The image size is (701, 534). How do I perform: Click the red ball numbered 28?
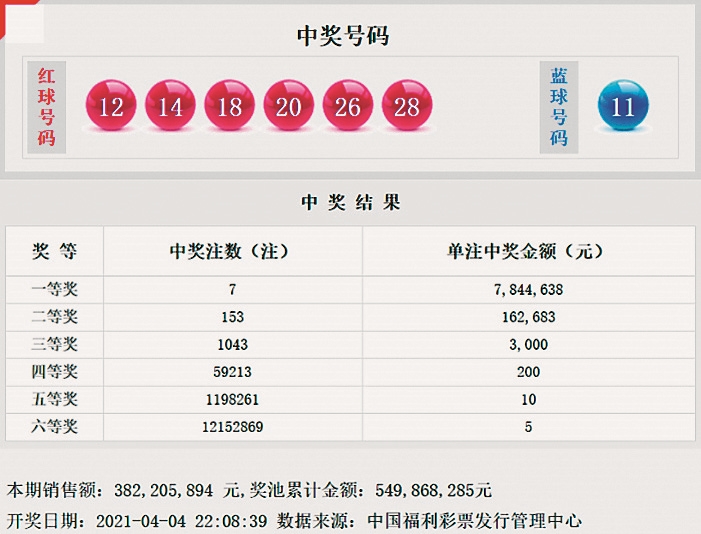click(x=407, y=105)
